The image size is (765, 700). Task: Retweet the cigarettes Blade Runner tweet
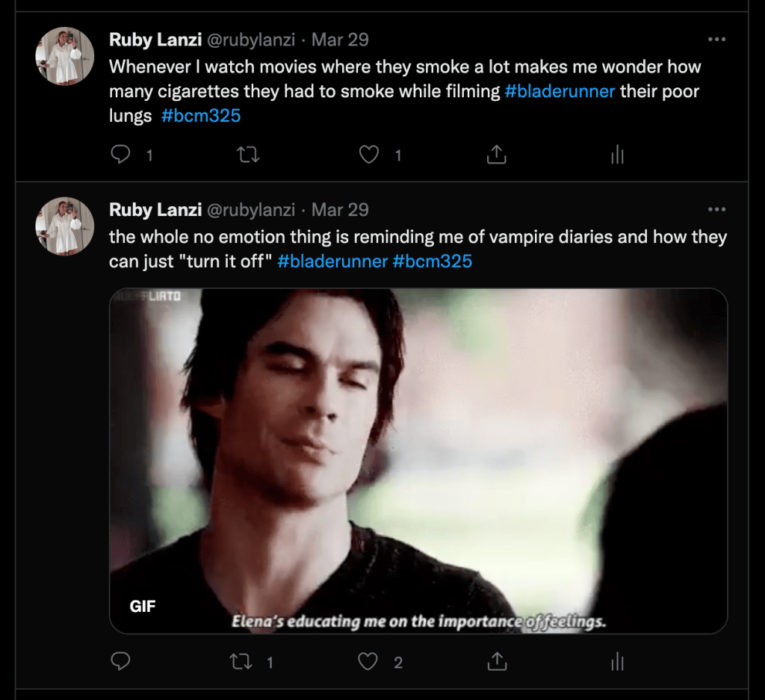coord(247,155)
